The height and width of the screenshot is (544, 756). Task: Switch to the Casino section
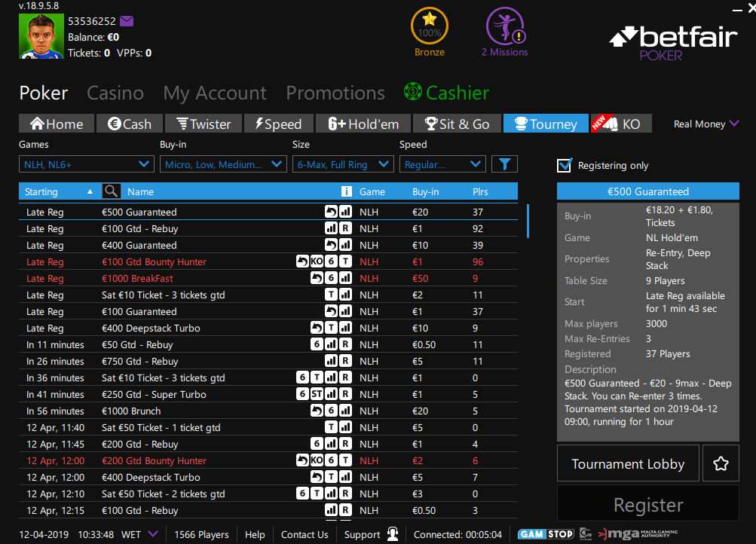(x=115, y=93)
